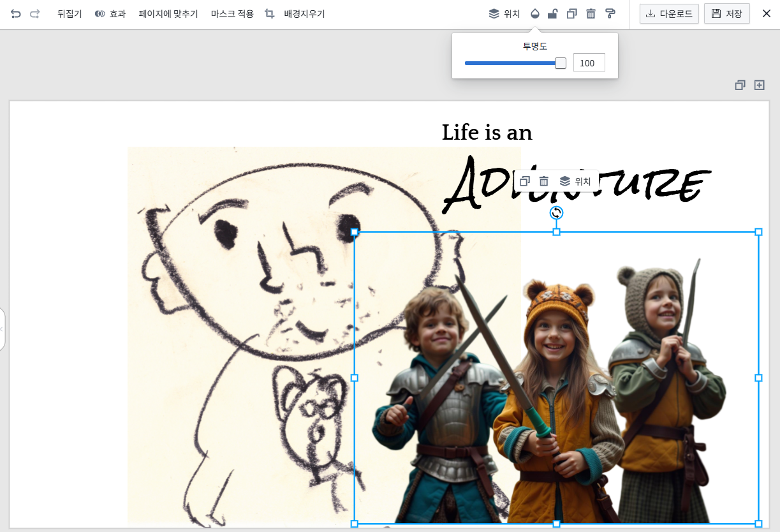Screen dimensions: 780x532
Task: Select the opacity droplet icon in the toolbar
Action: 534,13
